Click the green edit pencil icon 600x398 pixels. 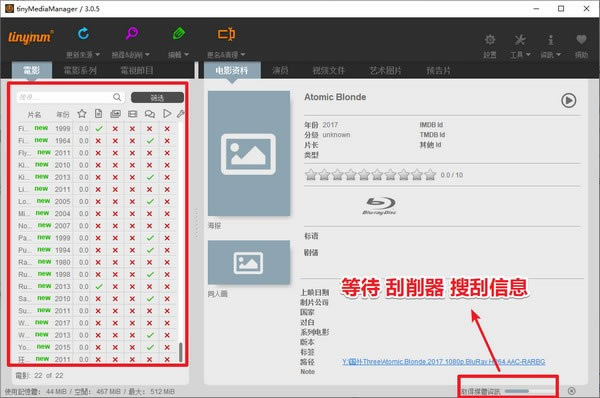179,34
